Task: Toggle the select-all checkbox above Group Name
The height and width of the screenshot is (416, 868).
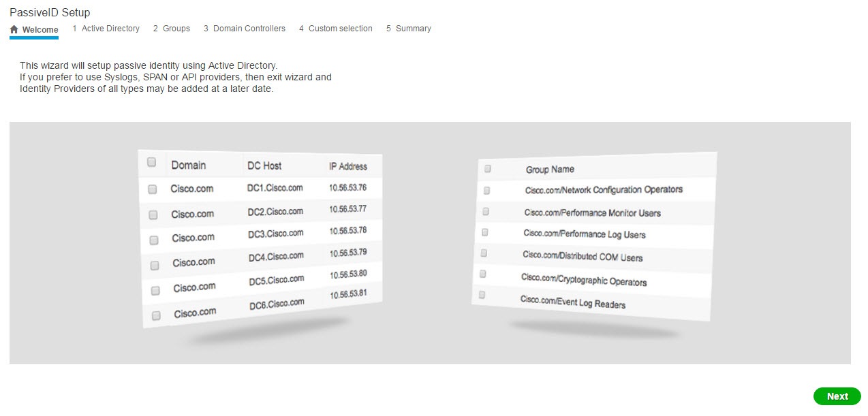Action: (486, 169)
